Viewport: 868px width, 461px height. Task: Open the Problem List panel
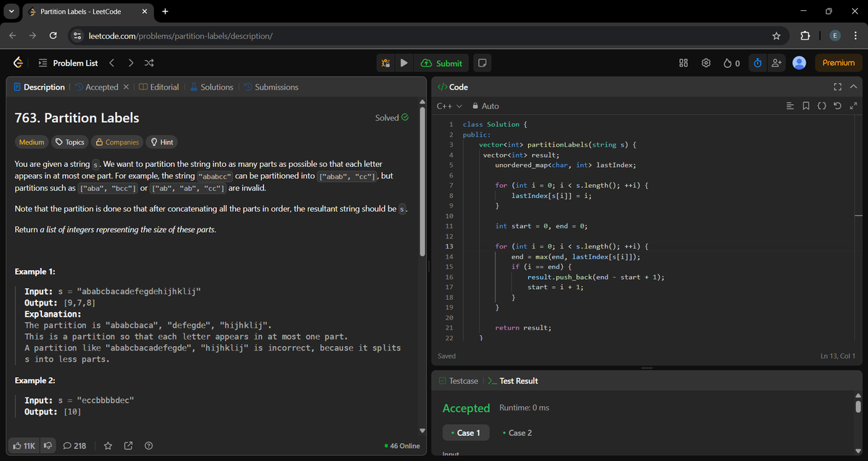pyautogui.click(x=68, y=63)
